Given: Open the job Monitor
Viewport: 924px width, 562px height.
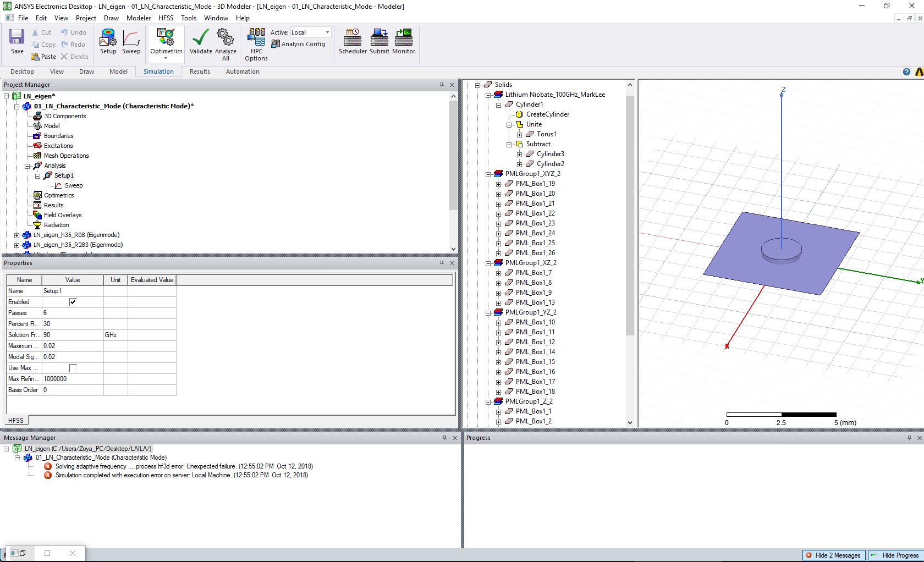Looking at the screenshot, I should coord(404,42).
